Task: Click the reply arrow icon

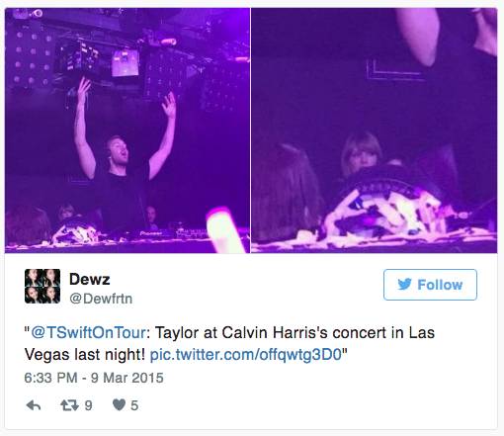Action: click(x=34, y=405)
